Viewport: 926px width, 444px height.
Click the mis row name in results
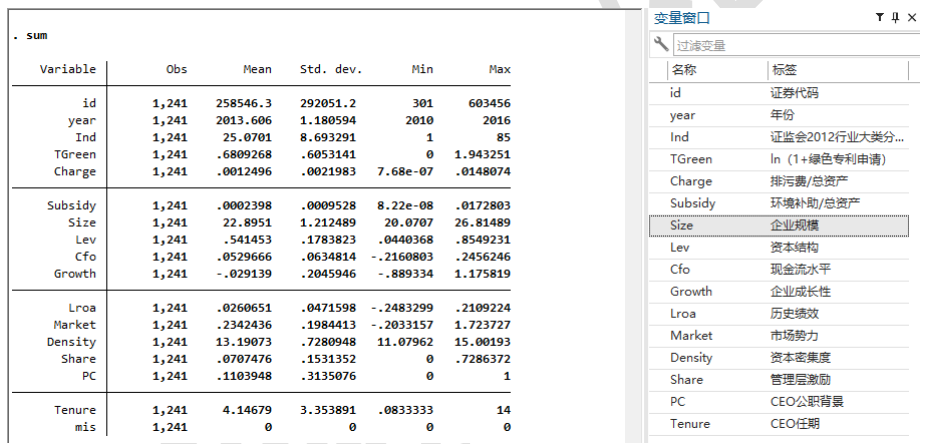[x=86, y=427]
